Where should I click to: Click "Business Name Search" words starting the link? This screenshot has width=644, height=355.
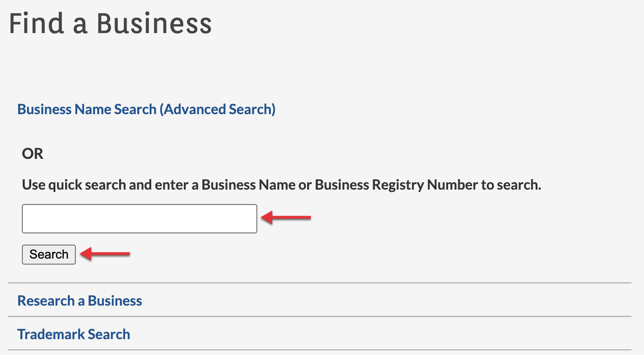(87, 109)
